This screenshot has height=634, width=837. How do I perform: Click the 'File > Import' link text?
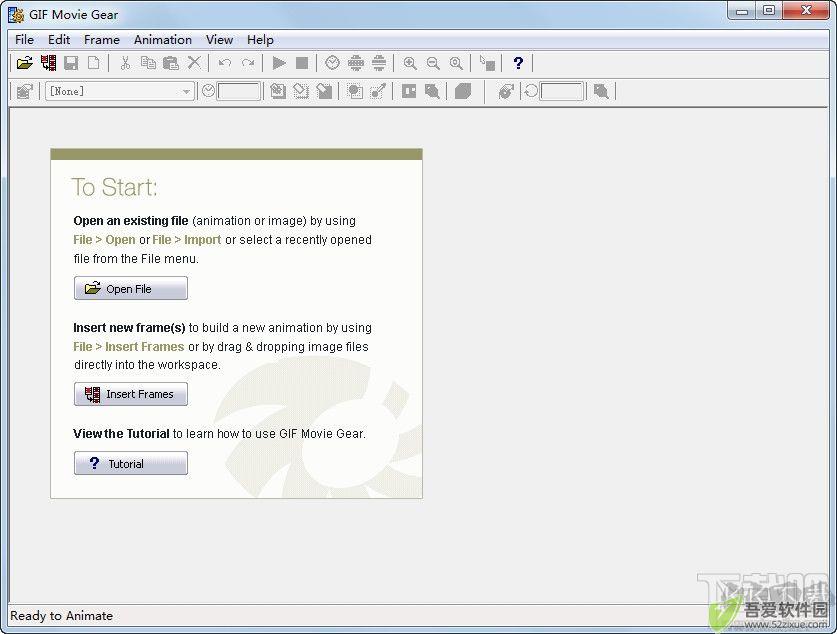pos(186,240)
